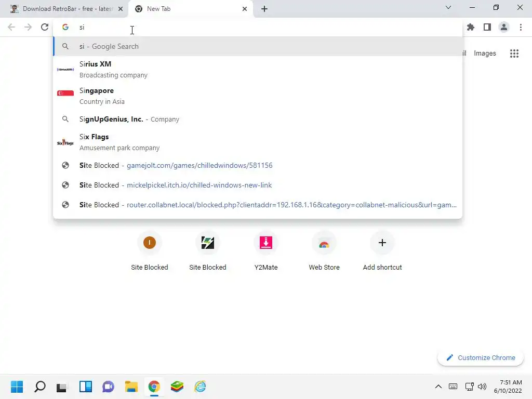This screenshot has height=399, width=532.
Task: Go back using the back arrow
Action: coord(11,27)
